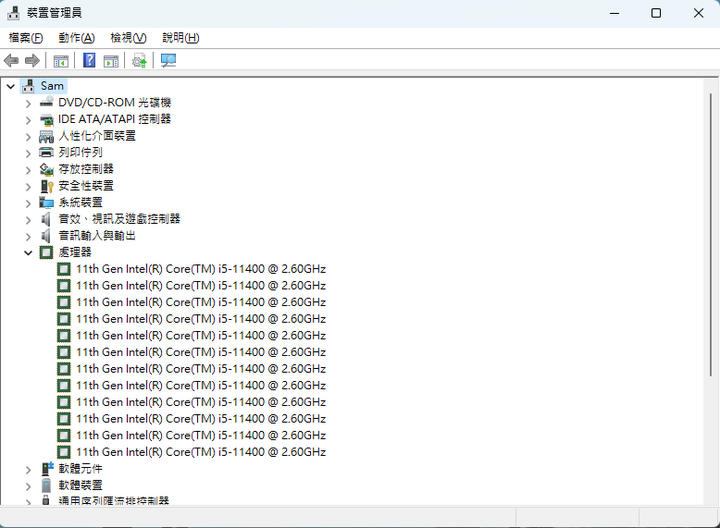Click the 存放控制器 storage icon
The width and height of the screenshot is (720, 528).
pos(46,169)
